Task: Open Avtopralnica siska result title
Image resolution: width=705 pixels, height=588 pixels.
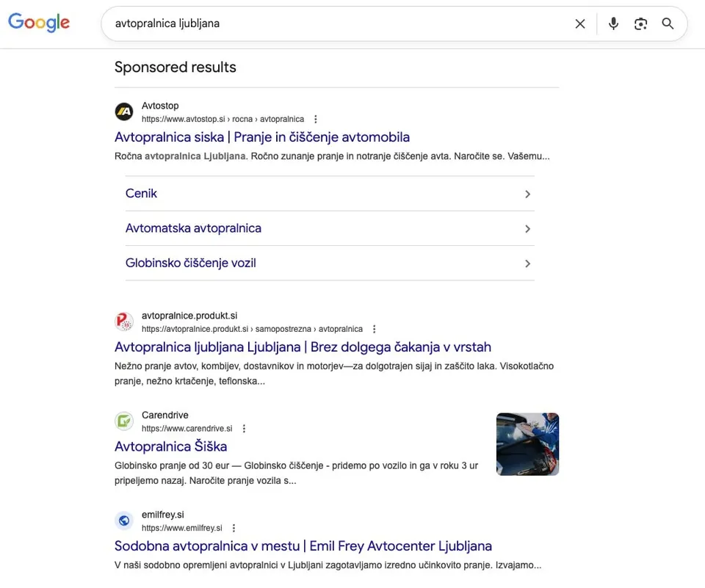Action: coord(262,137)
